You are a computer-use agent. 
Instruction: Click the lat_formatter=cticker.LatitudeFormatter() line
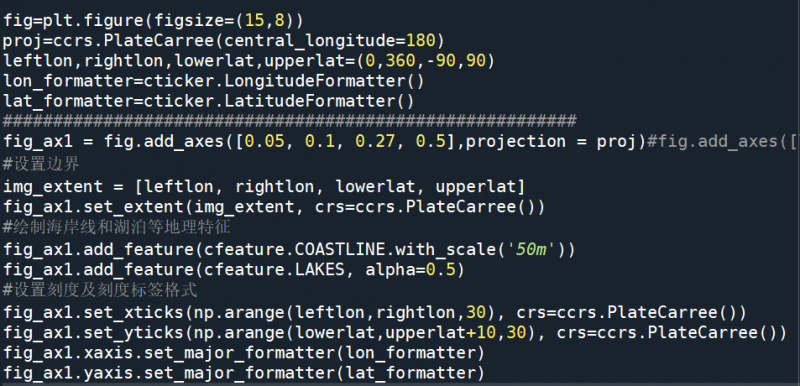pos(209,101)
